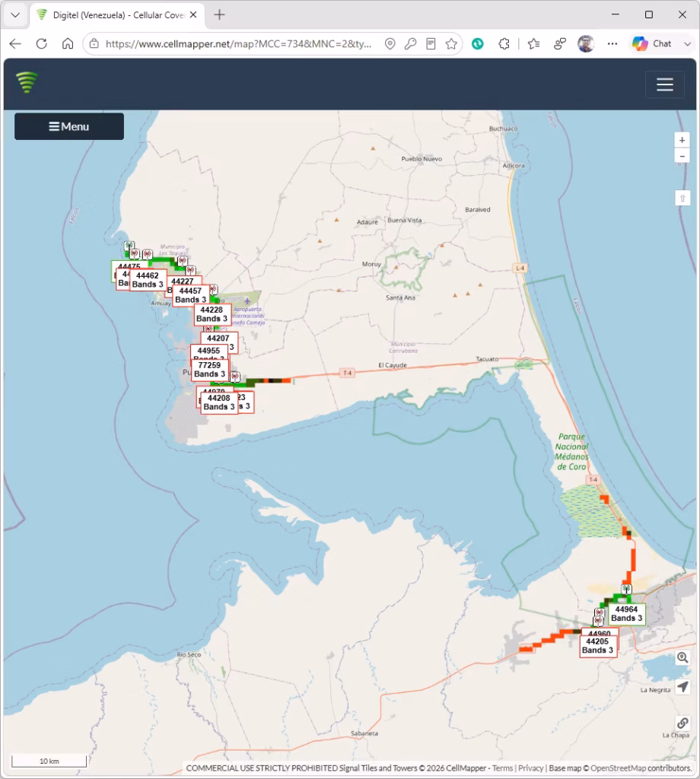Reload the page with the refresh icon
700x779 pixels.
42,43
